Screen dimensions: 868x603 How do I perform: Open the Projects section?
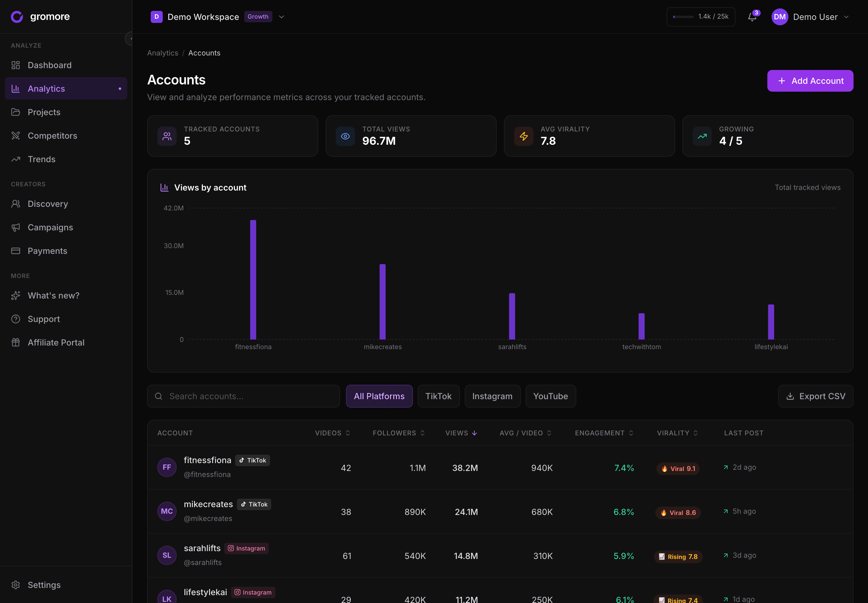66,112
